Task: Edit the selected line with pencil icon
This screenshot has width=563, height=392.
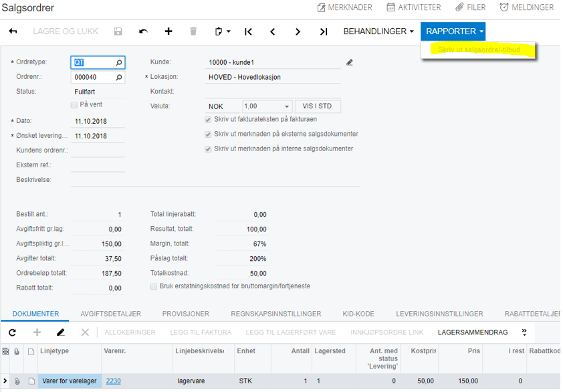Action: [61, 332]
